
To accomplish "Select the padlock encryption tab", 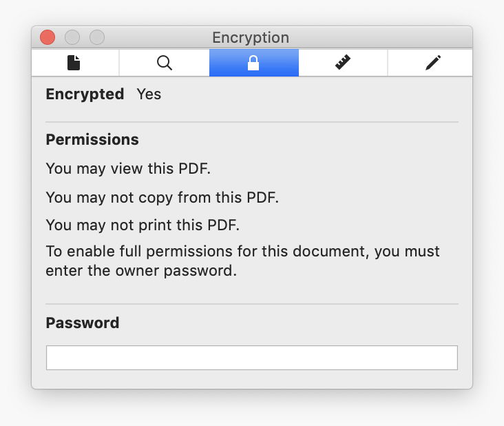I will (x=253, y=63).
